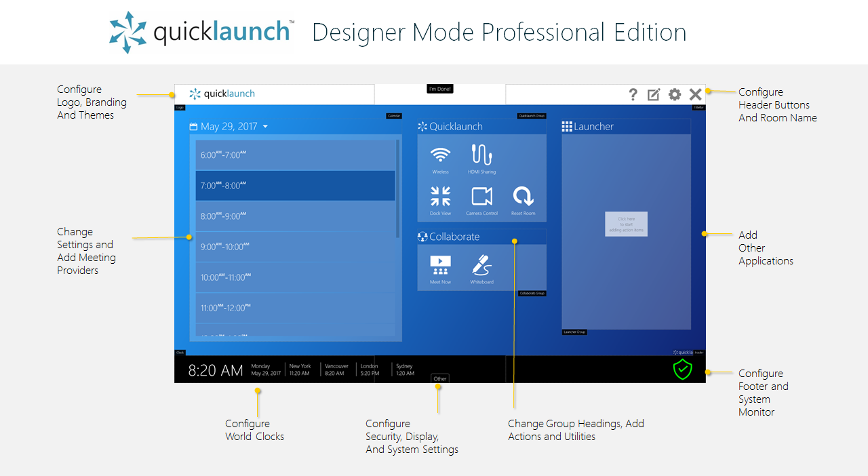The height and width of the screenshot is (476, 868).
Task: Click the Sydney world clock
Action: [405, 370]
